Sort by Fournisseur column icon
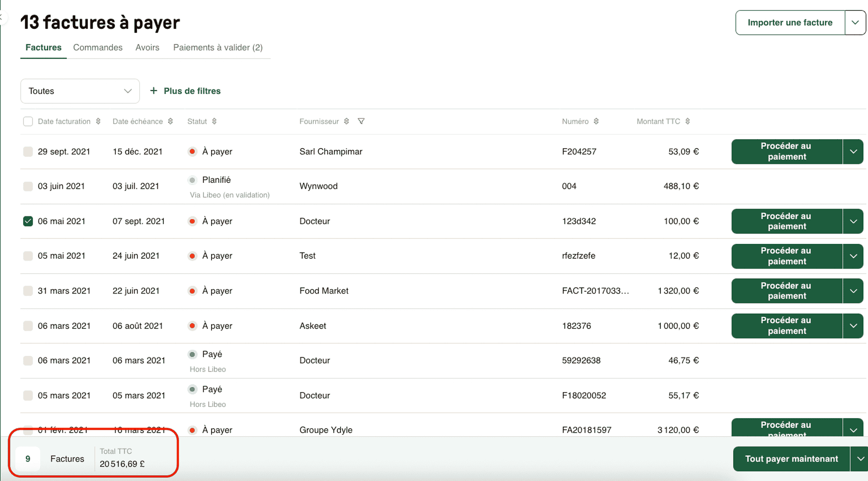The image size is (868, 481). point(346,121)
